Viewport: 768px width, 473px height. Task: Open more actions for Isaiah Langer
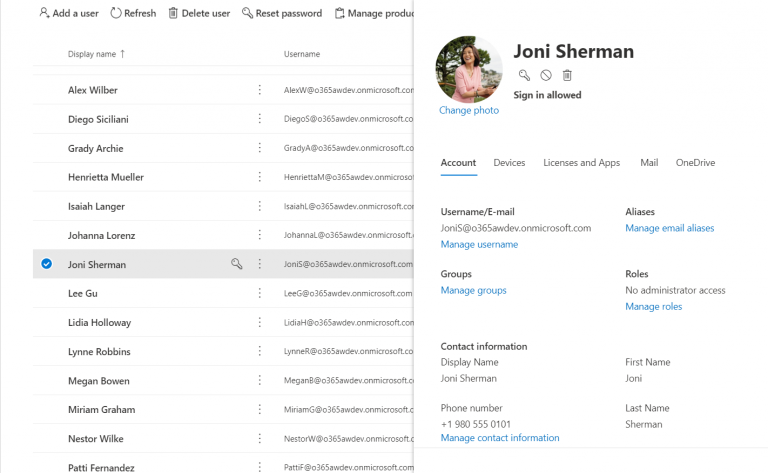(x=260, y=206)
